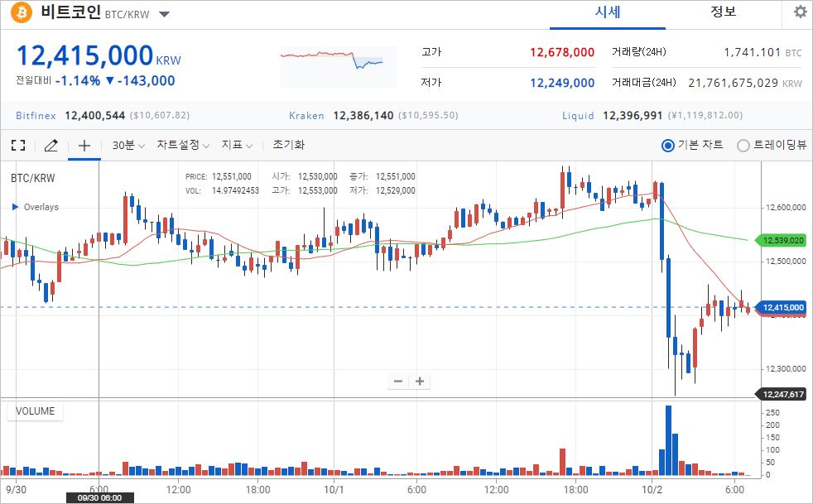Click the 10/2 date axis label

click(x=652, y=489)
